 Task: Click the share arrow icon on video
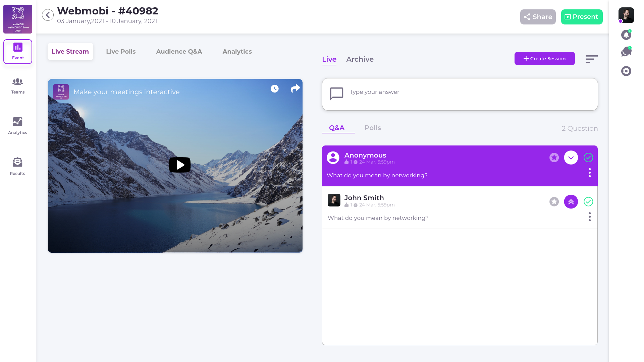(295, 88)
